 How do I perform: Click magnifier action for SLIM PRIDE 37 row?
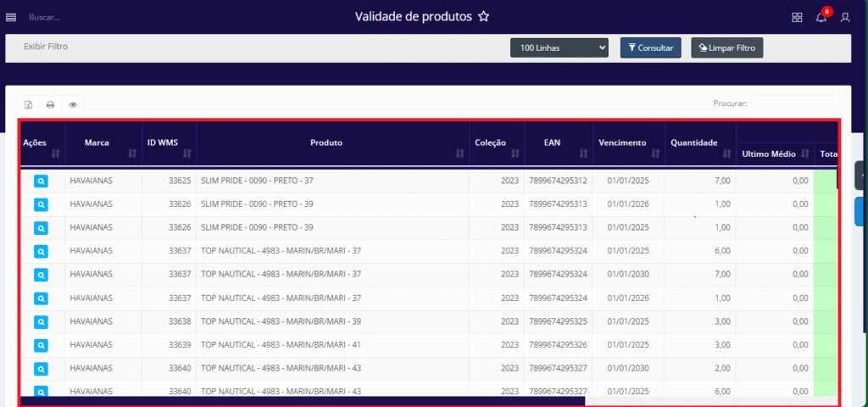point(42,181)
